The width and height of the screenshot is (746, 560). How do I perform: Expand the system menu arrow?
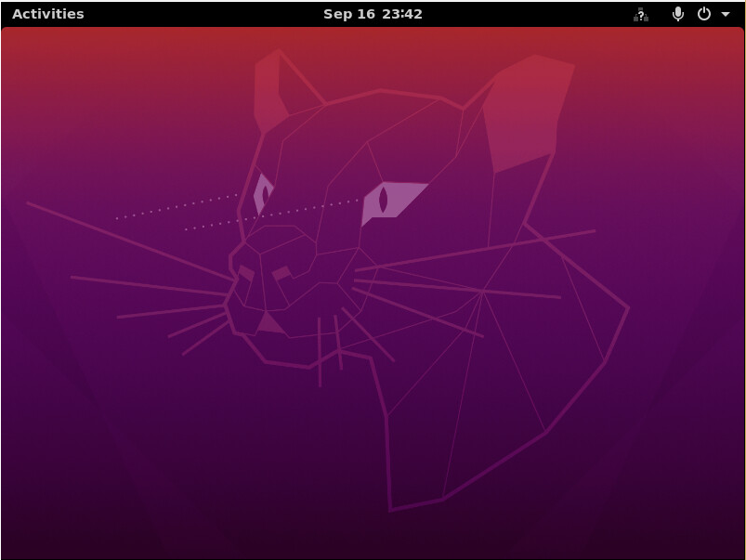(x=726, y=14)
